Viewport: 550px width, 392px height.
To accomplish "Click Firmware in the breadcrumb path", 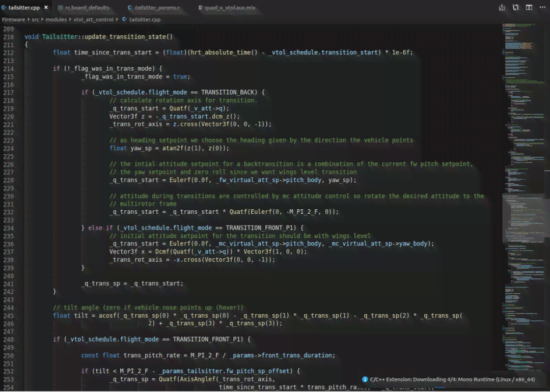I will coord(13,20).
